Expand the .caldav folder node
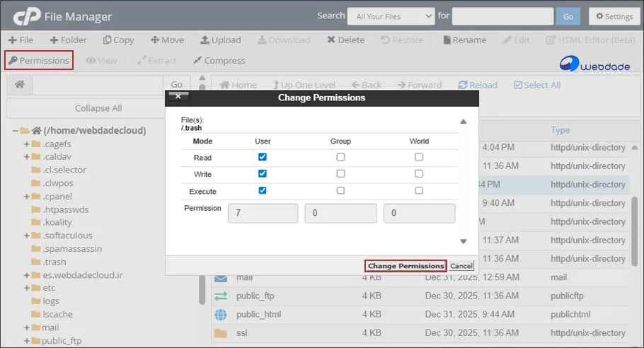Screen dimensions: 644x348 click(27, 157)
